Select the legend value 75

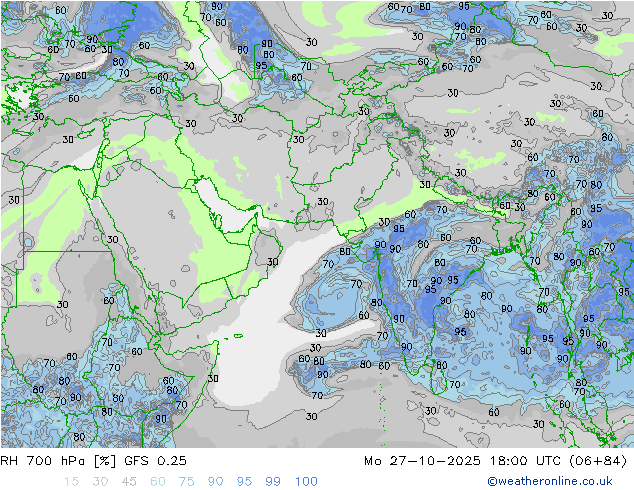(x=187, y=482)
